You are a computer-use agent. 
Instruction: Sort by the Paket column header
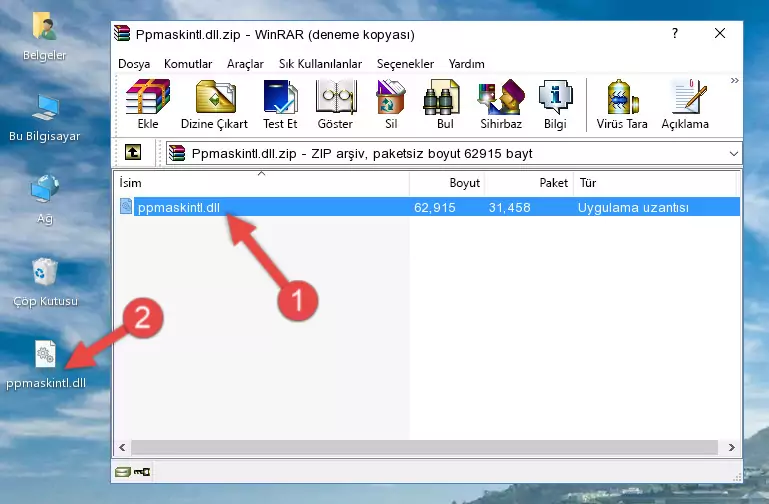[x=529, y=183]
